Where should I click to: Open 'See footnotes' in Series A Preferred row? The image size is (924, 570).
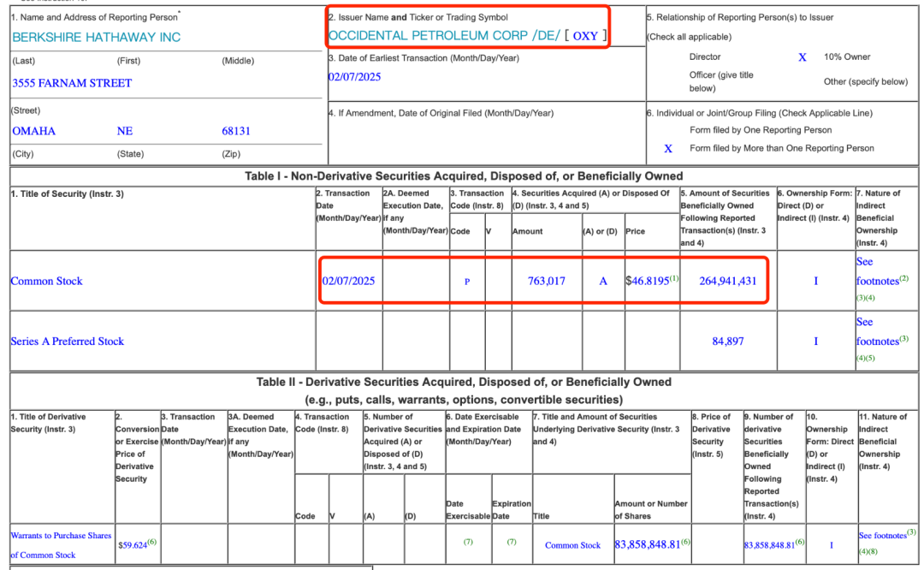pos(878,331)
